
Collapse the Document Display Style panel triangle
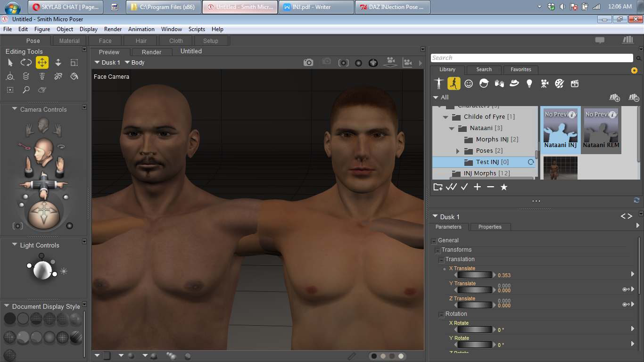pyautogui.click(x=7, y=306)
